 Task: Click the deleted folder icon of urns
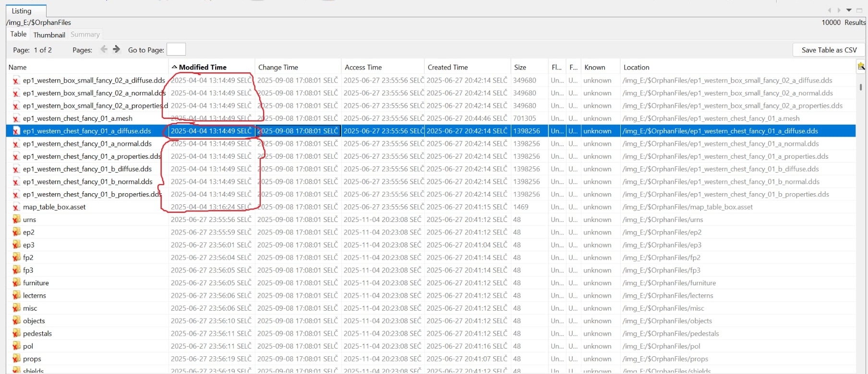(x=16, y=219)
